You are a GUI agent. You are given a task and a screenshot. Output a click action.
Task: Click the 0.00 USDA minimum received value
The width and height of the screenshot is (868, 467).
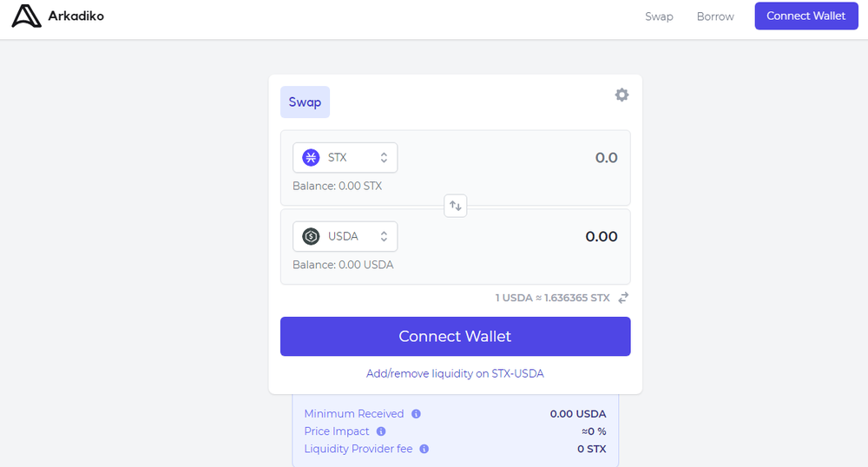[x=578, y=414]
